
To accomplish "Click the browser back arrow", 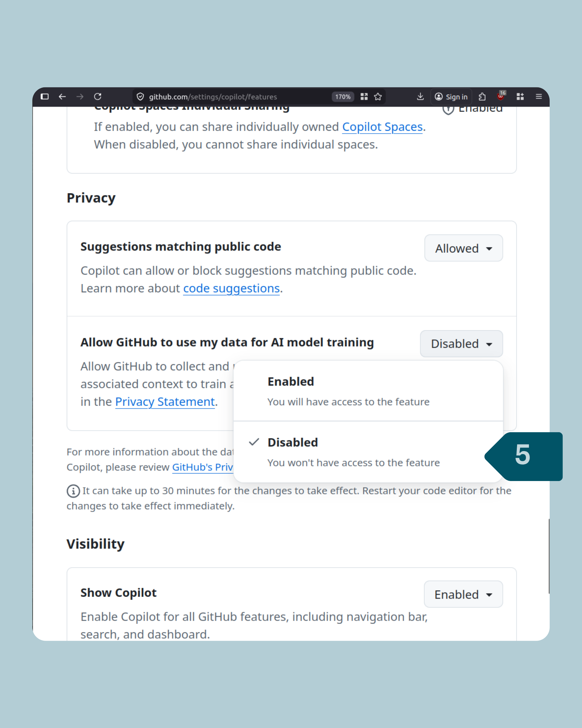I will [63, 97].
